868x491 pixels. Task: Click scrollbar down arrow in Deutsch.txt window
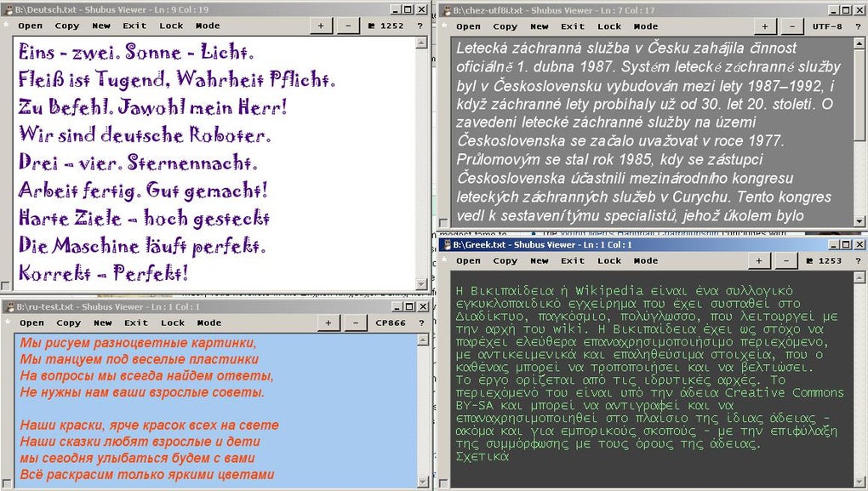422,284
